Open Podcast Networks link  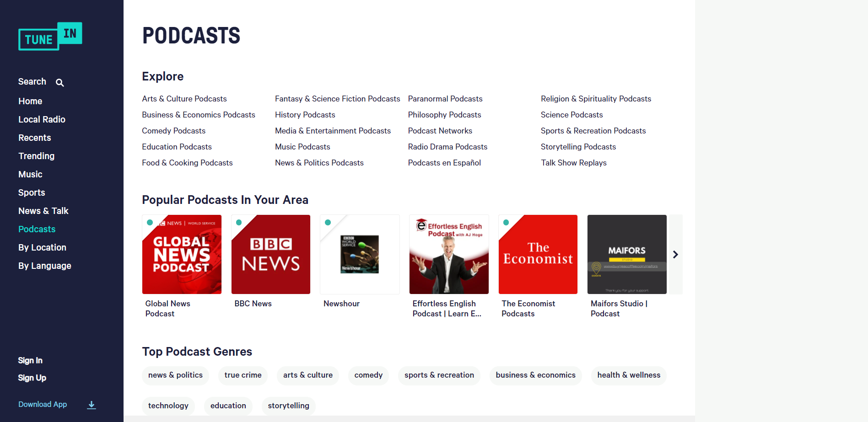coord(440,131)
